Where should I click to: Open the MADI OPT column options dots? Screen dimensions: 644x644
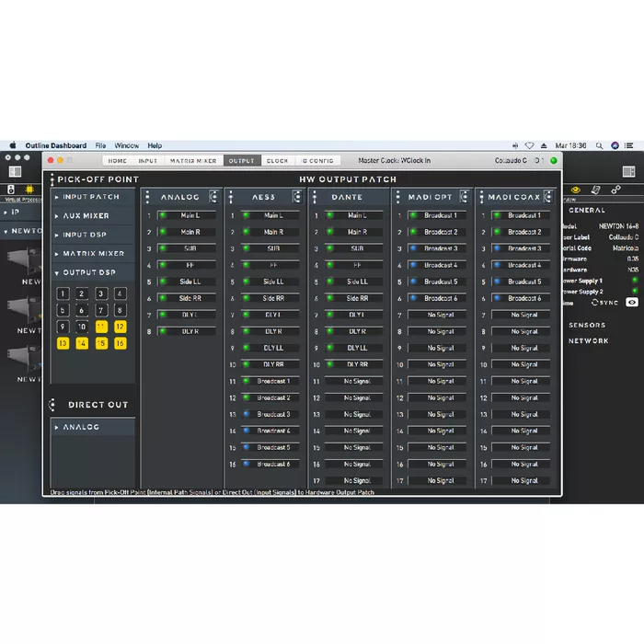tap(398, 197)
